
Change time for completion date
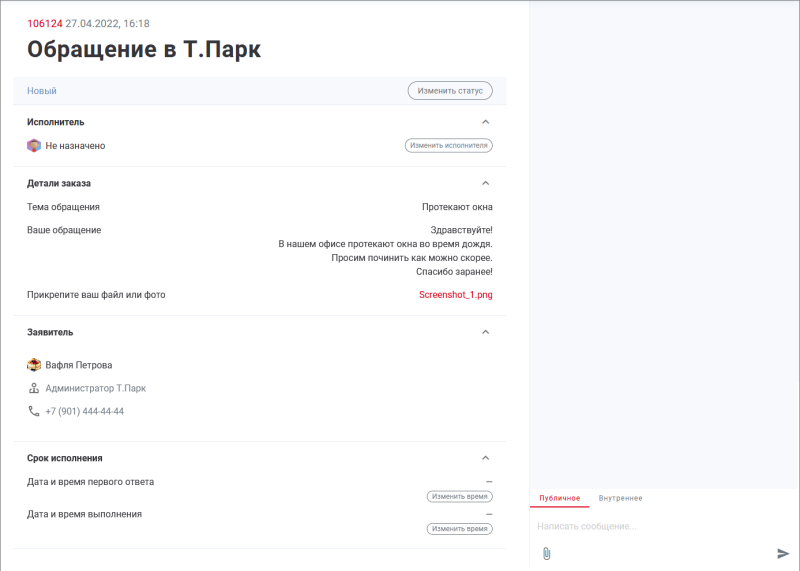tap(459, 528)
